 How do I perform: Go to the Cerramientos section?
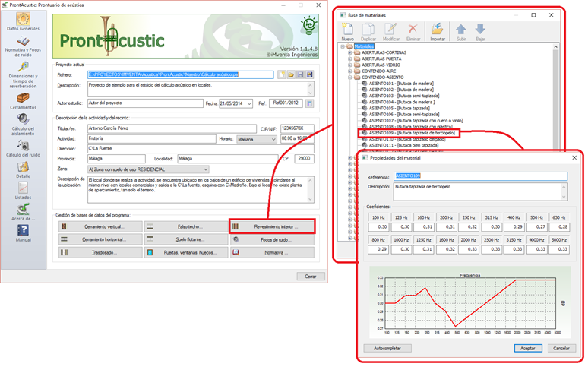(23, 101)
